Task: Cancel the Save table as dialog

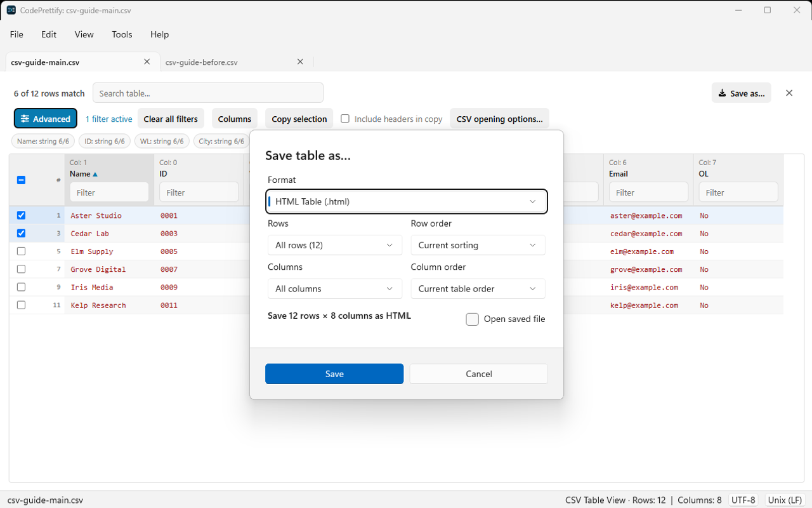Action: (x=479, y=374)
